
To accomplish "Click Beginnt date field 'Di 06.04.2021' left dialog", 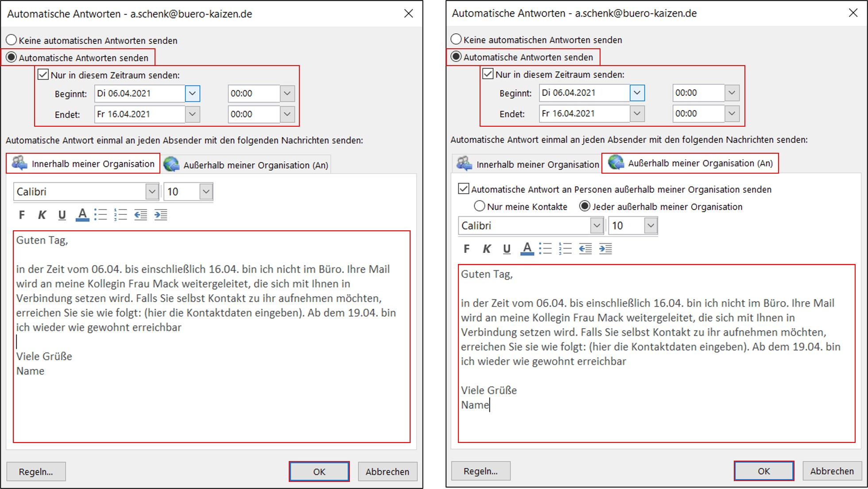I will coord(140,93).
